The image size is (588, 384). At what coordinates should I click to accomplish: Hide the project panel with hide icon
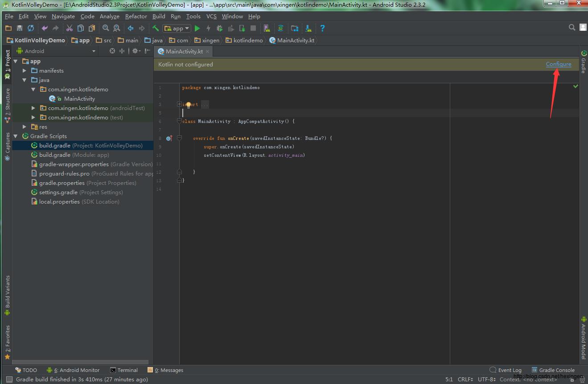point(148,51)
